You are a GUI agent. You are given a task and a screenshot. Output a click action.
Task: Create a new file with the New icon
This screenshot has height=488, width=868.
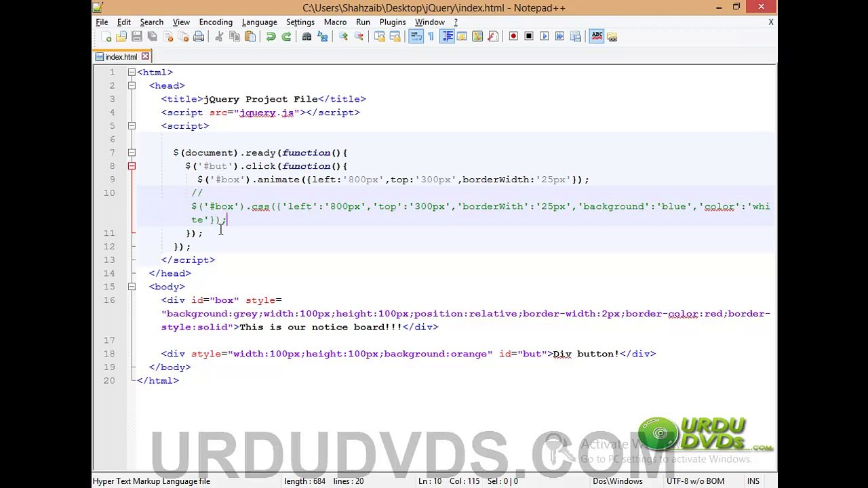coord(106,37)
